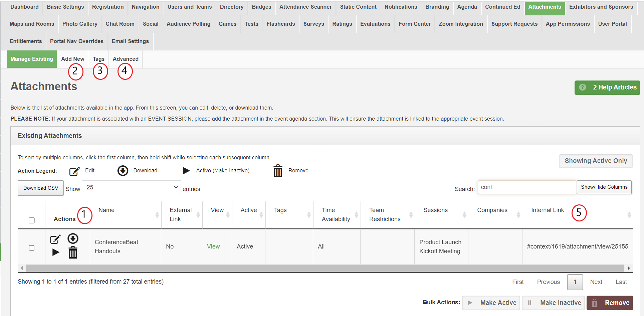
Task: Open the Show entries count dropdown
Action: point(132,187)
